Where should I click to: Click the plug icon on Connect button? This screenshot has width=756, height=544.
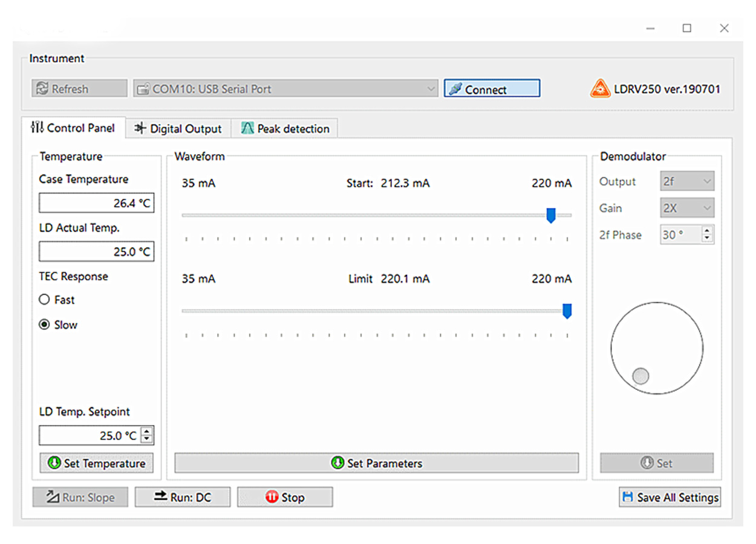pos(455,89)
